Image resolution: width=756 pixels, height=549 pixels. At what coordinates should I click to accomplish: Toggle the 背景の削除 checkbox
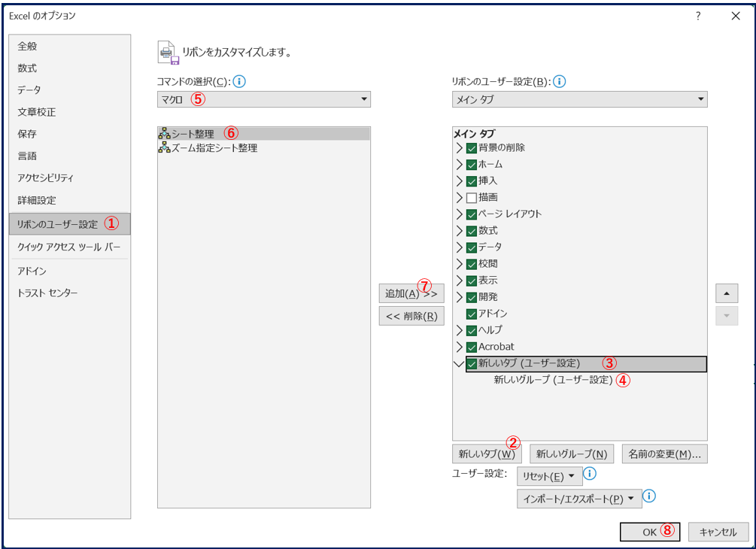tap(472, 148)
